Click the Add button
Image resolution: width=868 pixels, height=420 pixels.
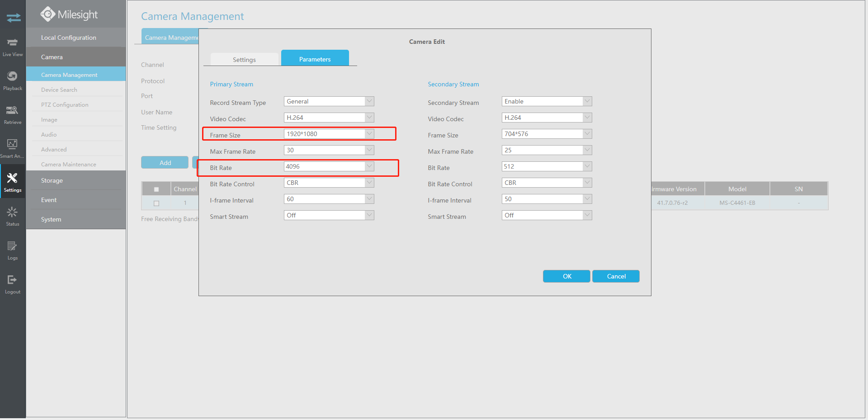pyautogui.click(x=165, y=163)
